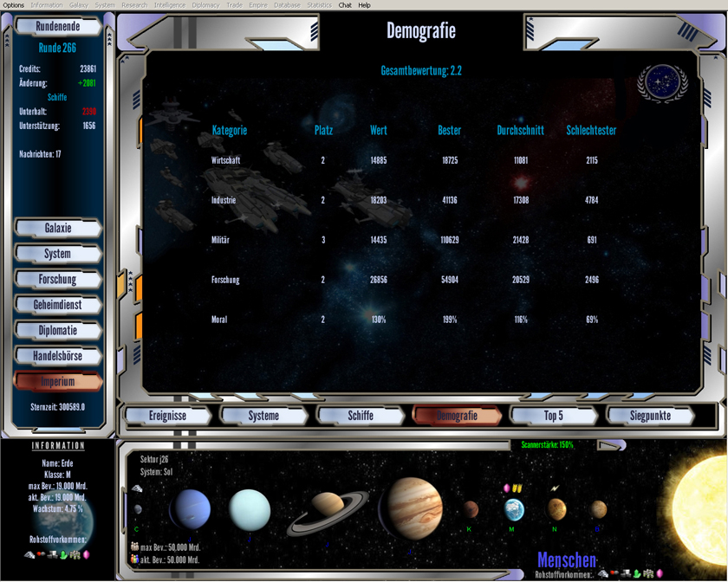
Task: Open the Diplomacy menu
Action: 205,5
